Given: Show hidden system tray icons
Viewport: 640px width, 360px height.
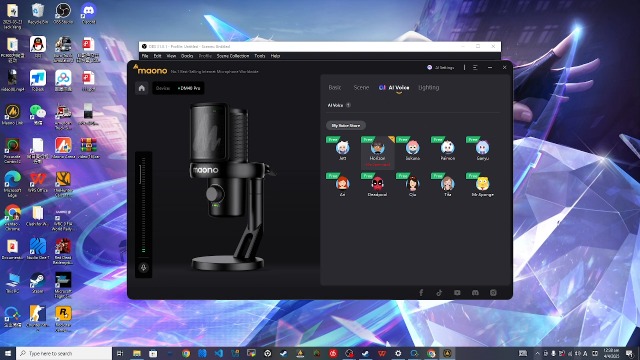Looking at the screenshot, I should 537,353.
